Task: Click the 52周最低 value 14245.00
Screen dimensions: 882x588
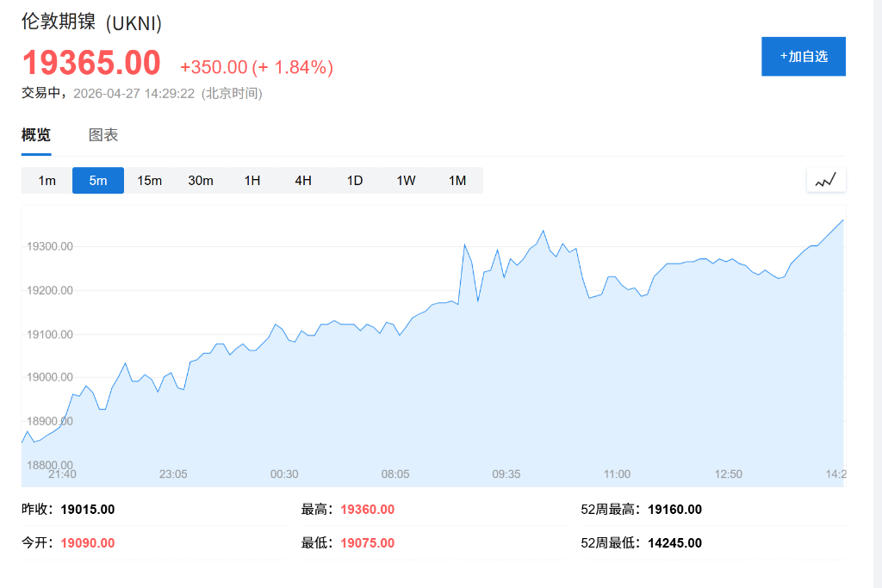Action: click(x=675, y=542)
